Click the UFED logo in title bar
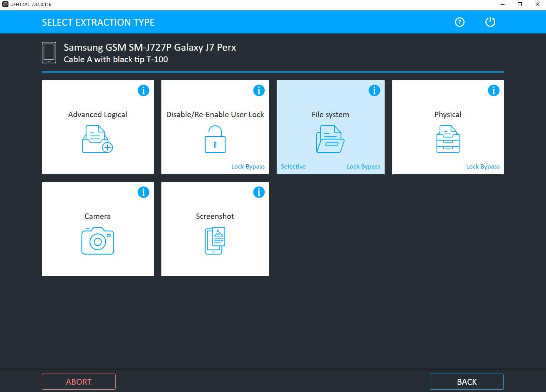 click(5, 4)
